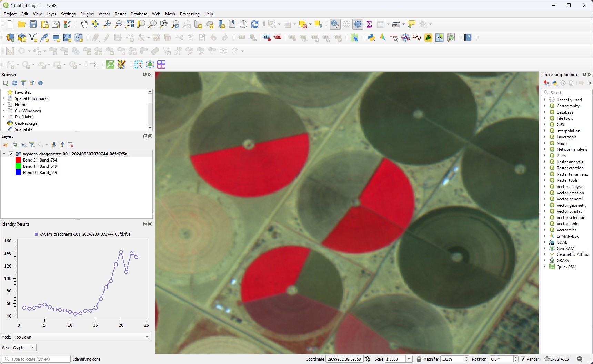The width and height of the screenshot is (593, 364).
Task: Open the Statistical Summary sigma tool
Action: pyautogui.click(x=369, y=24)
